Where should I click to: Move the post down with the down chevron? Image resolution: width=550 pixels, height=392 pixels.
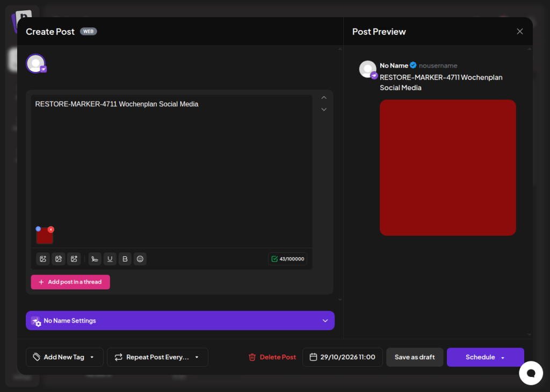click(x=324, y=110)
